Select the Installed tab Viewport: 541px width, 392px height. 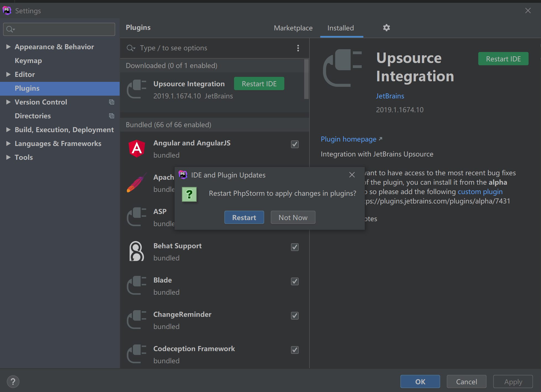340,28
